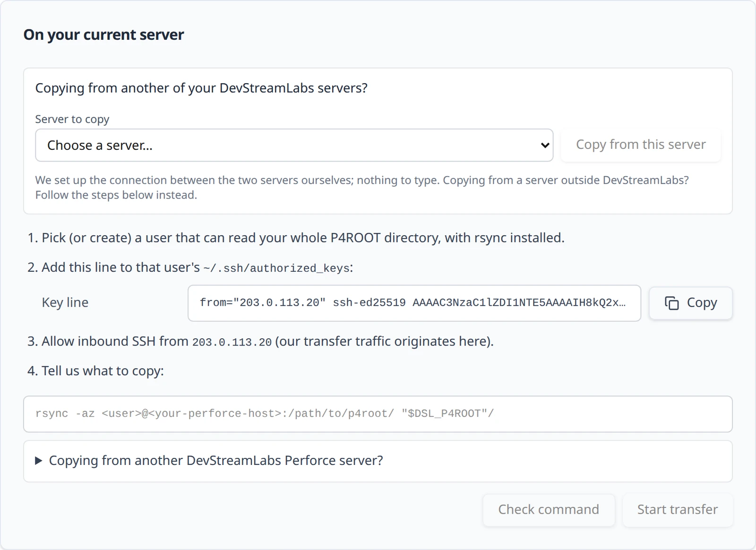Image resolution: width=756 pixels, height=550 pixels.
Task: Click the 'Copying from another of your DevStreamLabs servers?' title
Action: pyautogui.click(x=201, y=88)
